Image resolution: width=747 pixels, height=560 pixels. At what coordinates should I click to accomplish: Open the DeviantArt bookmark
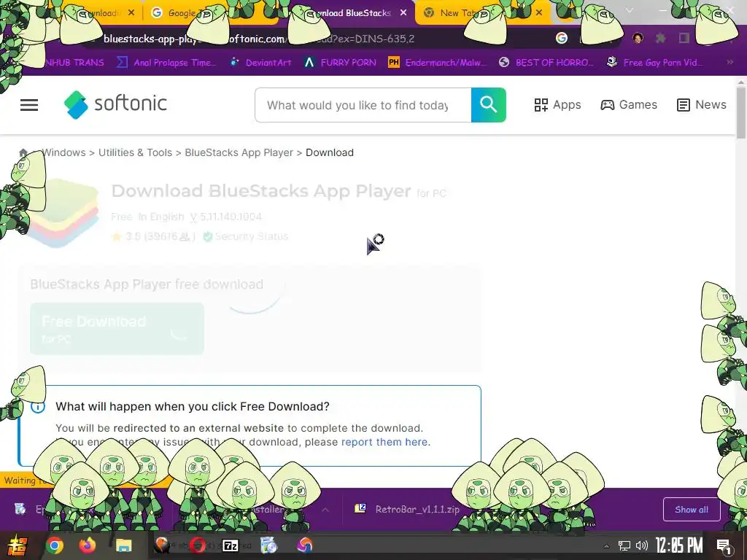260,63
